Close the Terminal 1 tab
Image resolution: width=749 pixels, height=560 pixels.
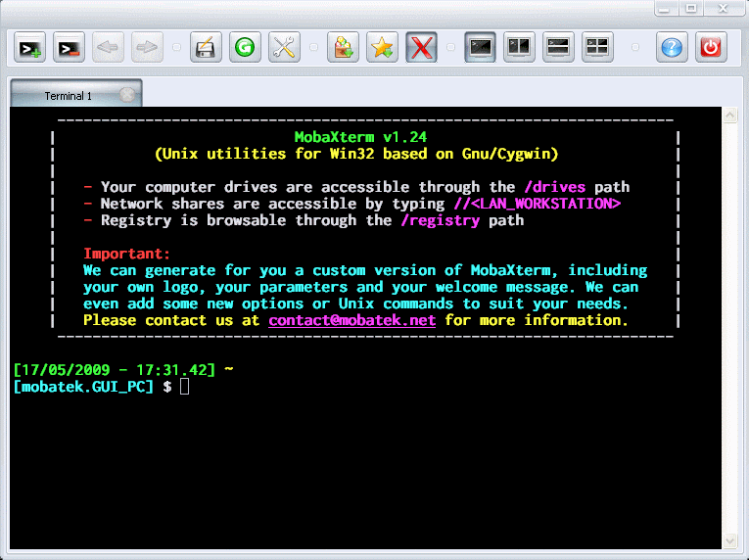click(x=126, y=95)
